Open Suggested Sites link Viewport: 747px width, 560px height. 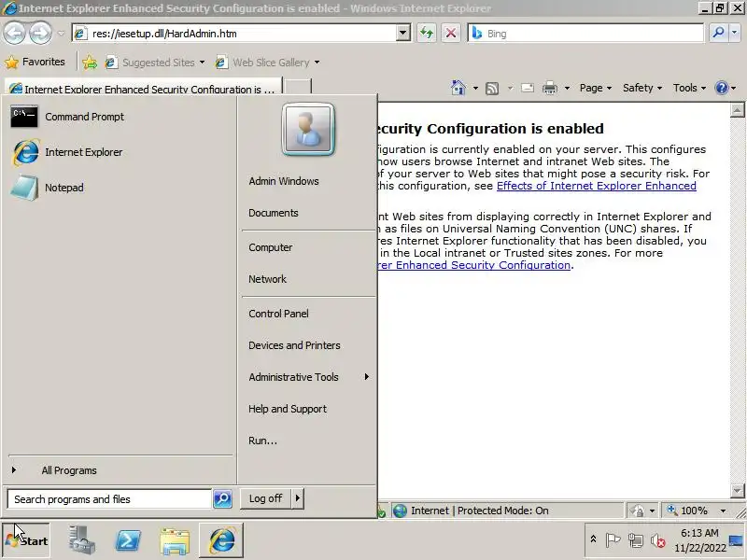click(155, 63)
